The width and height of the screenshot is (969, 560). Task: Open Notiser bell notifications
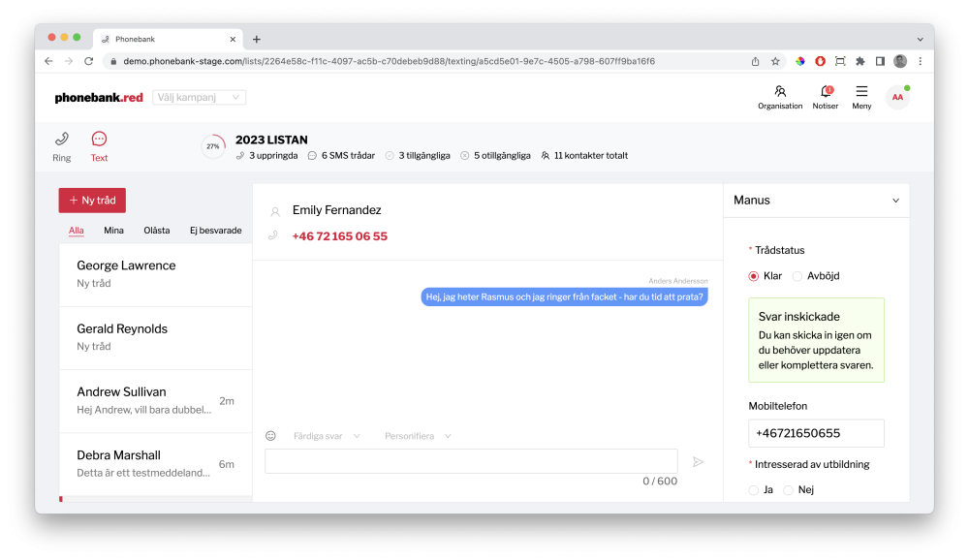826,92
